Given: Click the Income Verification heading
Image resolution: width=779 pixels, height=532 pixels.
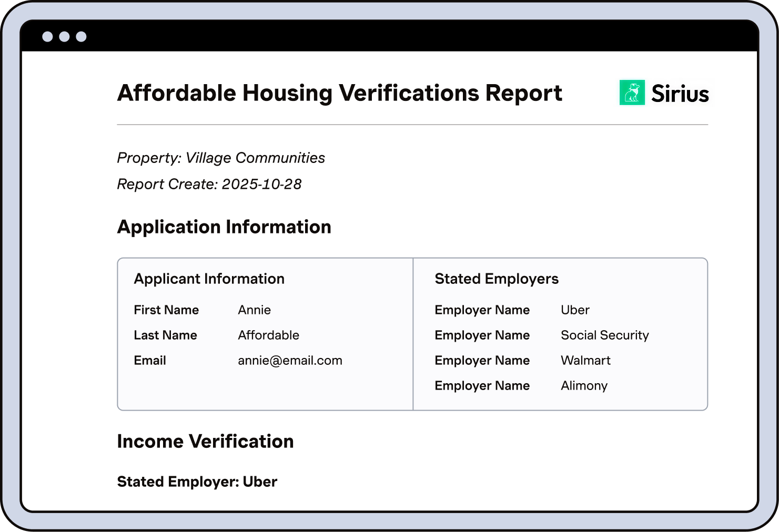Looking at the screenshot, I should 206,442.
